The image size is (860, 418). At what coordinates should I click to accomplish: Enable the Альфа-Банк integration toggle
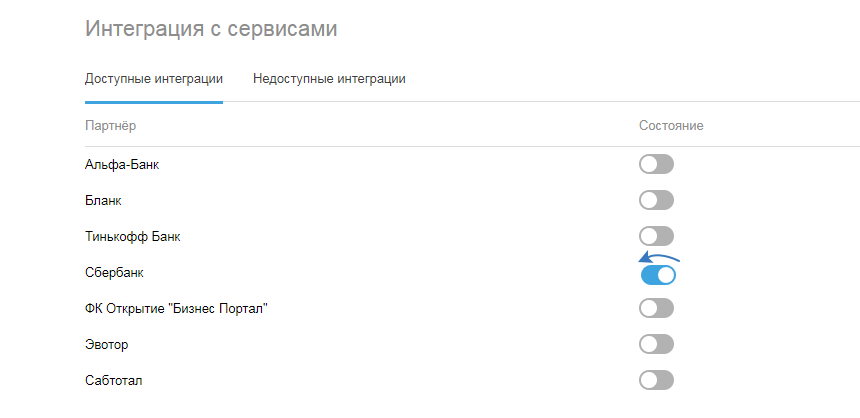pyautogui.click(x=657, y=164)
